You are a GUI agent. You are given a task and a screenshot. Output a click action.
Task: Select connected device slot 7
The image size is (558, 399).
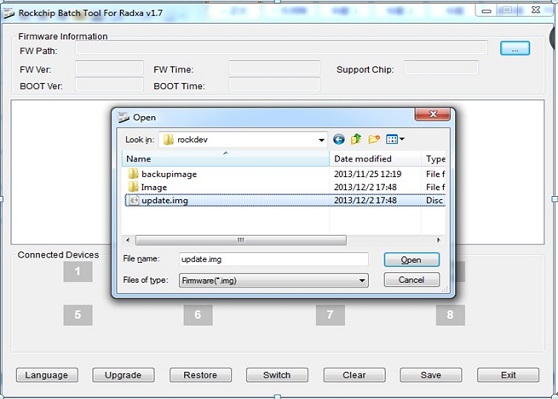(330, 315)
